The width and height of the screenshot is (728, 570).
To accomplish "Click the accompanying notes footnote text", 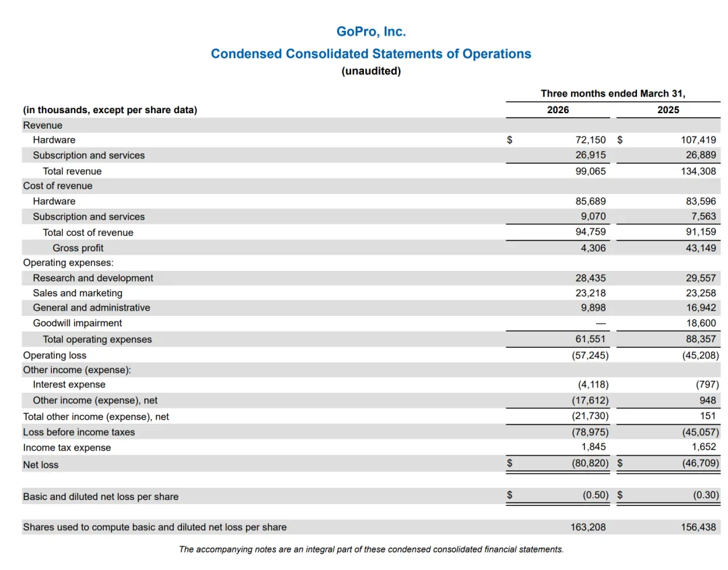I will coord(371,550).
